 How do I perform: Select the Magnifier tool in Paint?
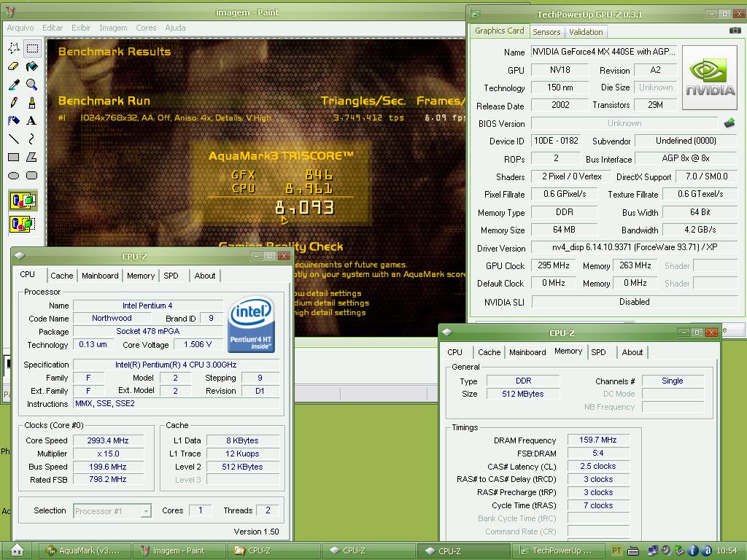click(32, 85)
